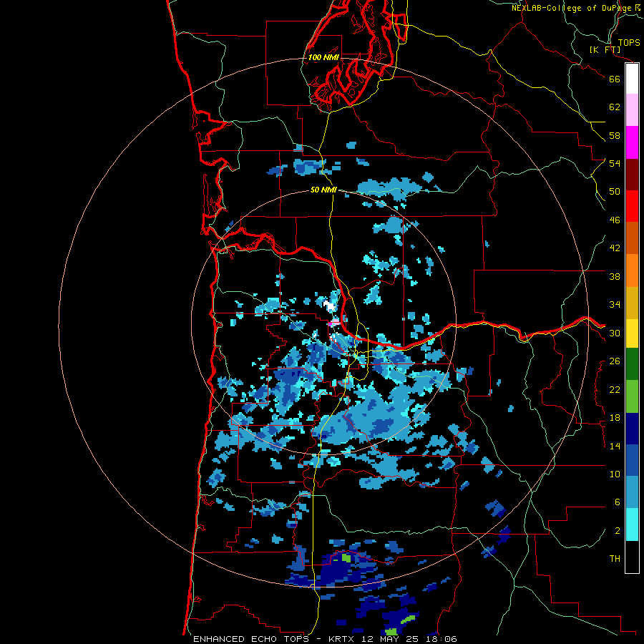Screen dimensions: 644x644
Task: Click the 42 legend value
Action: click(615, 248)
